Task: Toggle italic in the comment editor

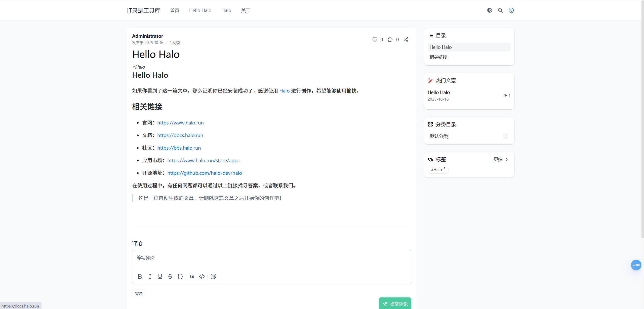Action: pos(150,276)
